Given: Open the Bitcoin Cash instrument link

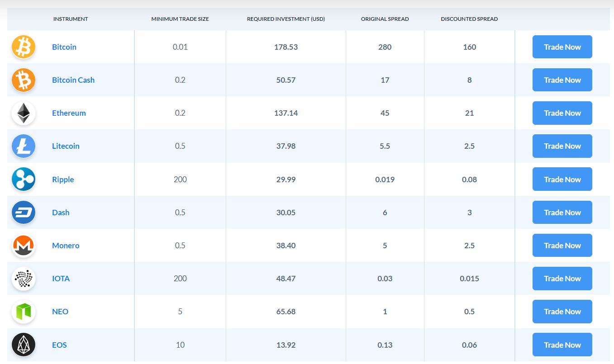Looking at the screenshot, I should [73, 80].
